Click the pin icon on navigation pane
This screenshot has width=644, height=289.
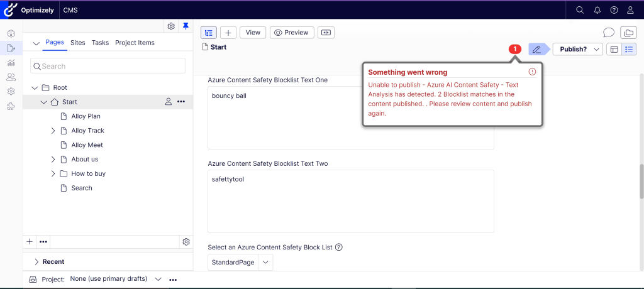click(186, 26)
